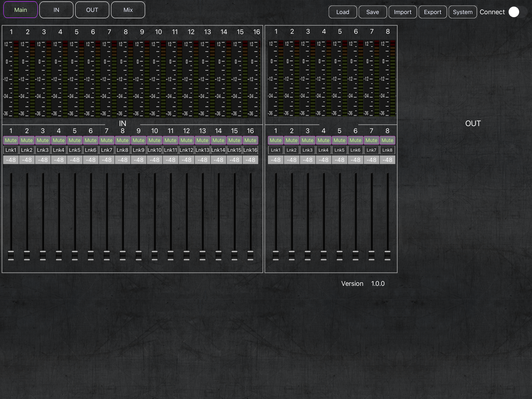This screenshot has height=399, width=532.
Task: Click output channel 7 level meter
Action: pos(372,79)
